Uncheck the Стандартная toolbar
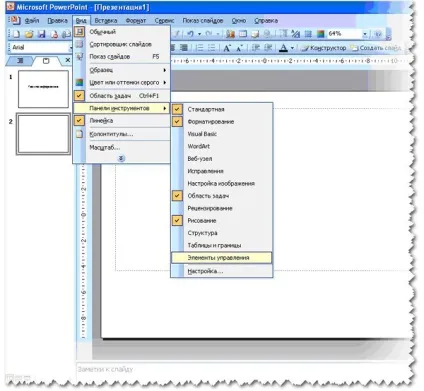 (222, 109)
